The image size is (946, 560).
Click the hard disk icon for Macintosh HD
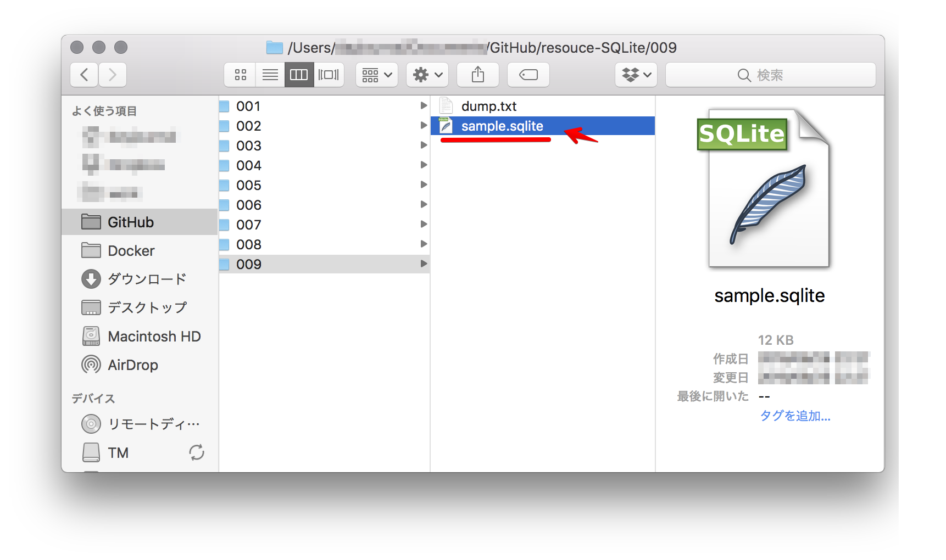pos(91,336)
